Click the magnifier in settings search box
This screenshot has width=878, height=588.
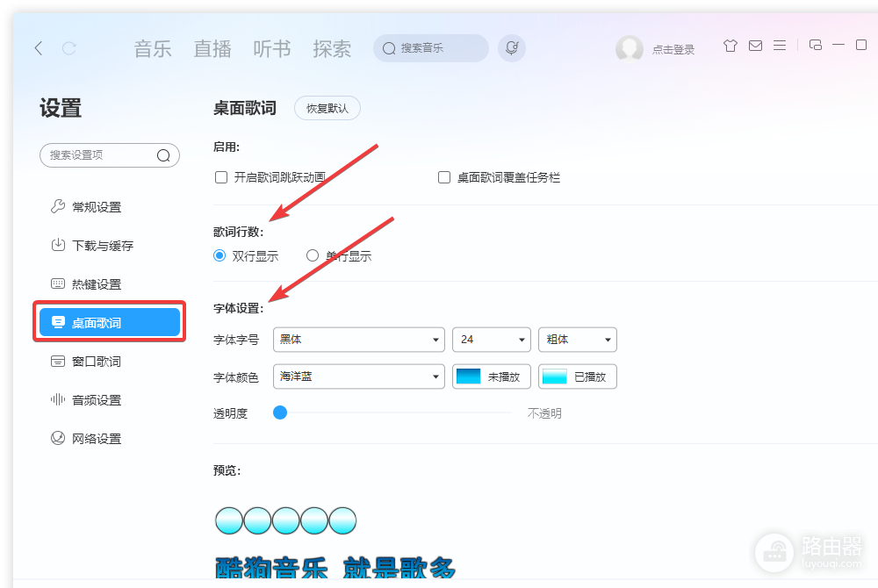click(x=163, y=155)
